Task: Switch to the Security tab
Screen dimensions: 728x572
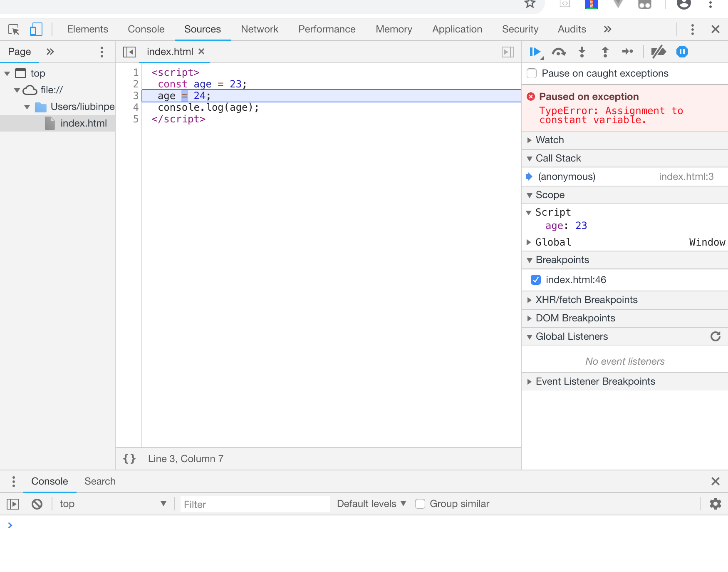Action: pos(520,29)
